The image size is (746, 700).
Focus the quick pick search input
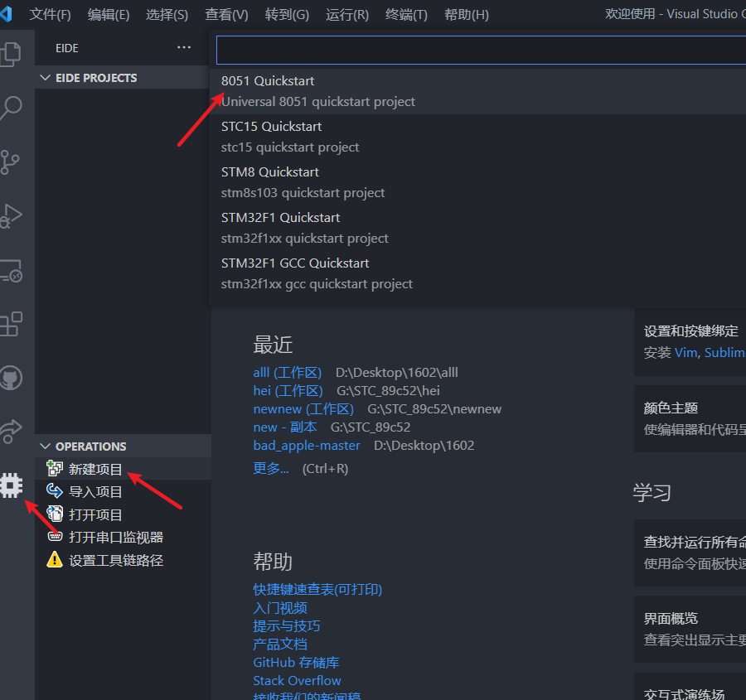(x=481, y=50)
